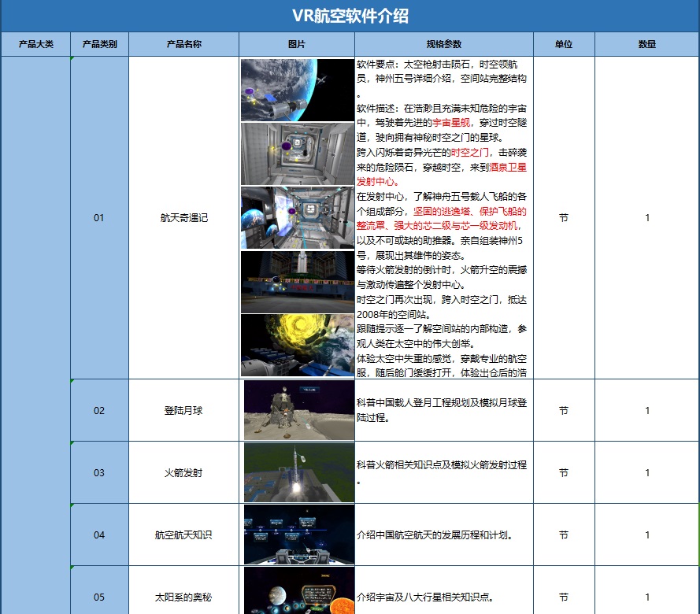Image resolution: width=700 pixels, height=614 pixels.
Task: Select unit 节 in 登陆月球 row
Action: coord(564,411)
